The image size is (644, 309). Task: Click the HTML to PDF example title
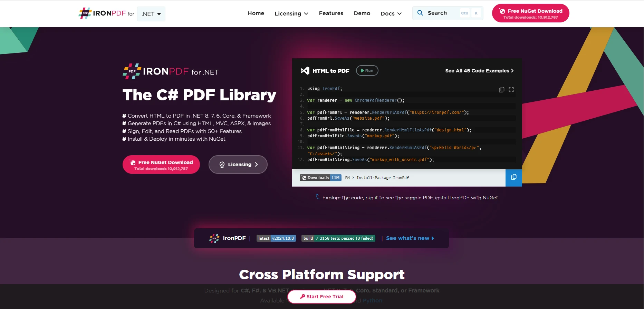tap(331, 71)
